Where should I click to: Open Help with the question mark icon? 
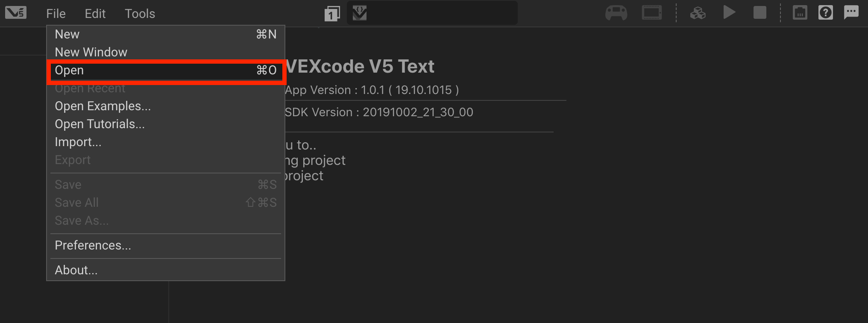[825, 12]
